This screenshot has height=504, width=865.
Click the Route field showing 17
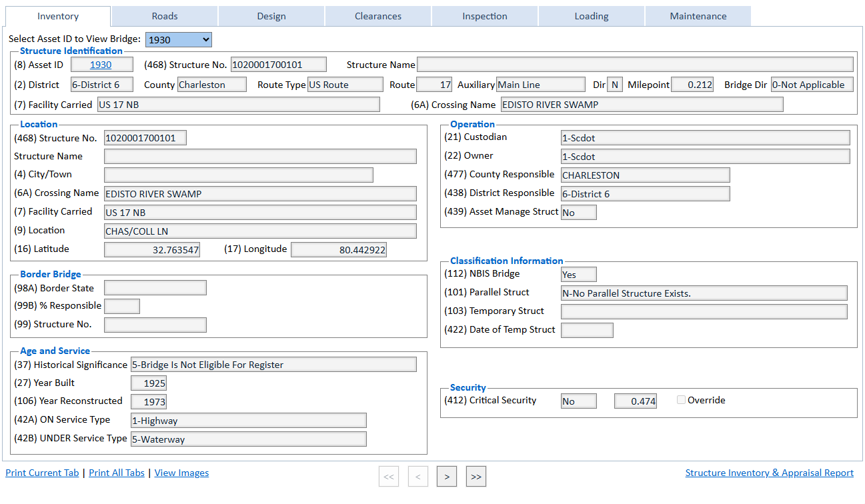pos(435,85)
